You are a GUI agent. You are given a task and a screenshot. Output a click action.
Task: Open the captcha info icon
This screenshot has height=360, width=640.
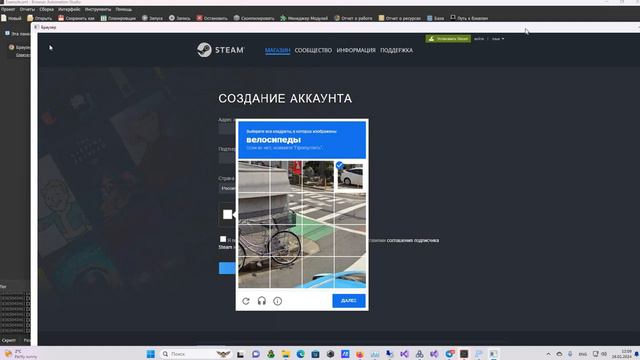click(278, 301)
